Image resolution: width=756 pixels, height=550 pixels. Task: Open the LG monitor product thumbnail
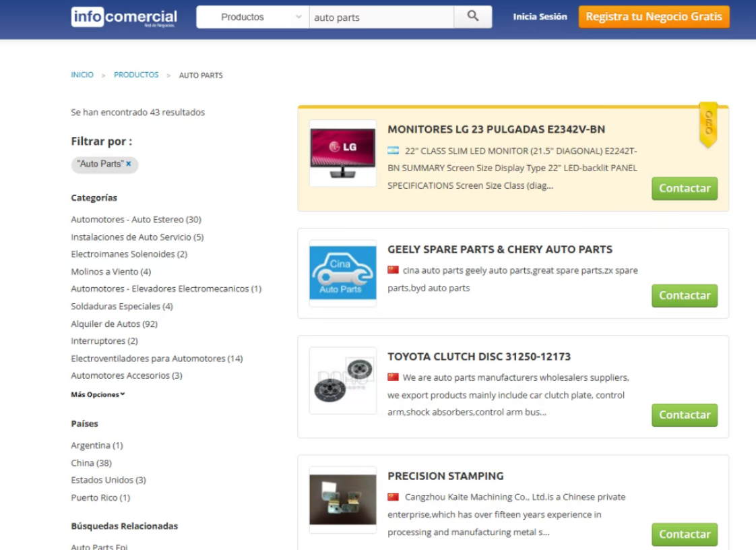tap(342, 154)
